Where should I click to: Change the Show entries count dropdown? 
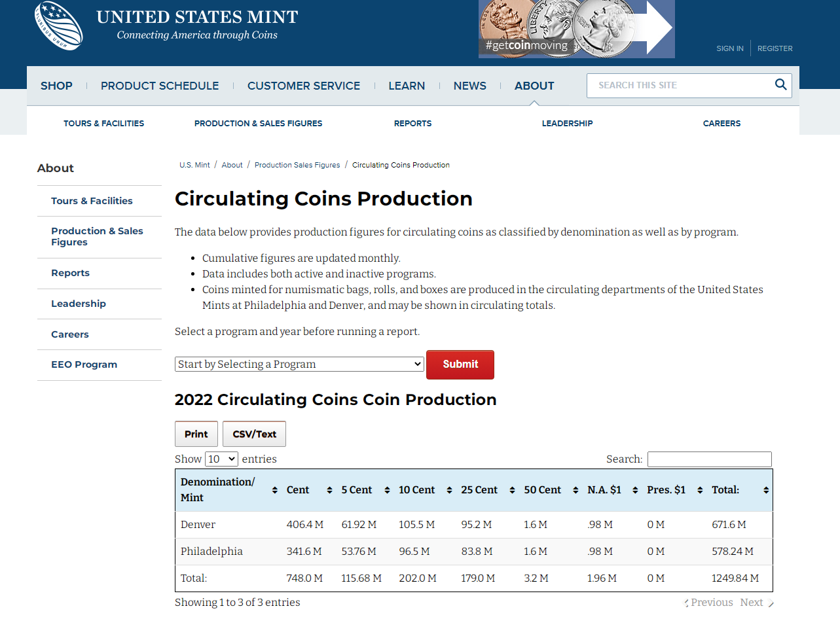221,459
